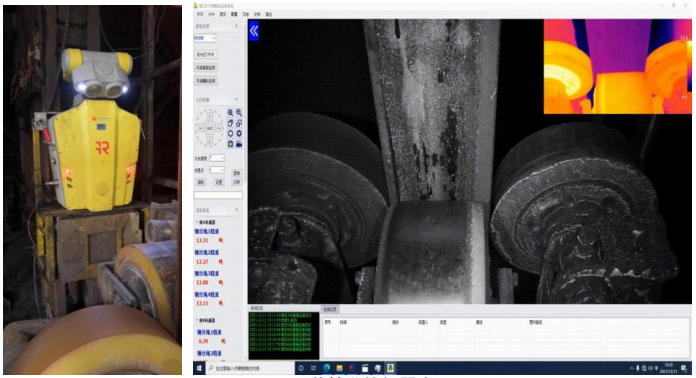Click the red app icon on the taskbar

(x=352, y=368)
